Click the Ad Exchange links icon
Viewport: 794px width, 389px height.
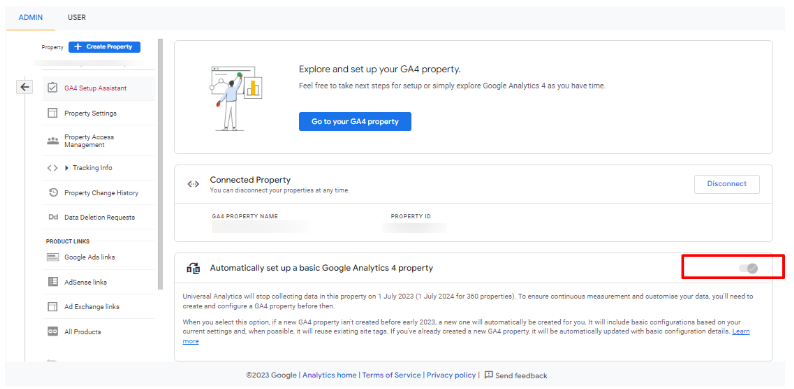tap(53, 306)
